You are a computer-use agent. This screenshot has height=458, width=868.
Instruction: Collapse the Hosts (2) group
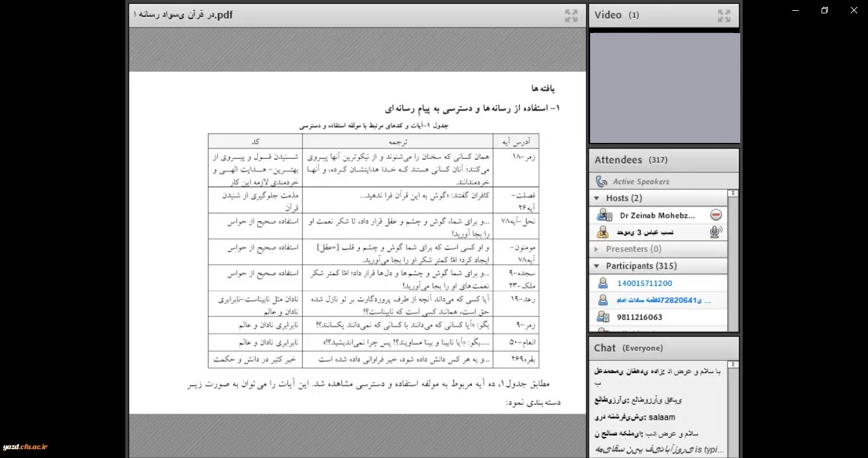(596, 198)
